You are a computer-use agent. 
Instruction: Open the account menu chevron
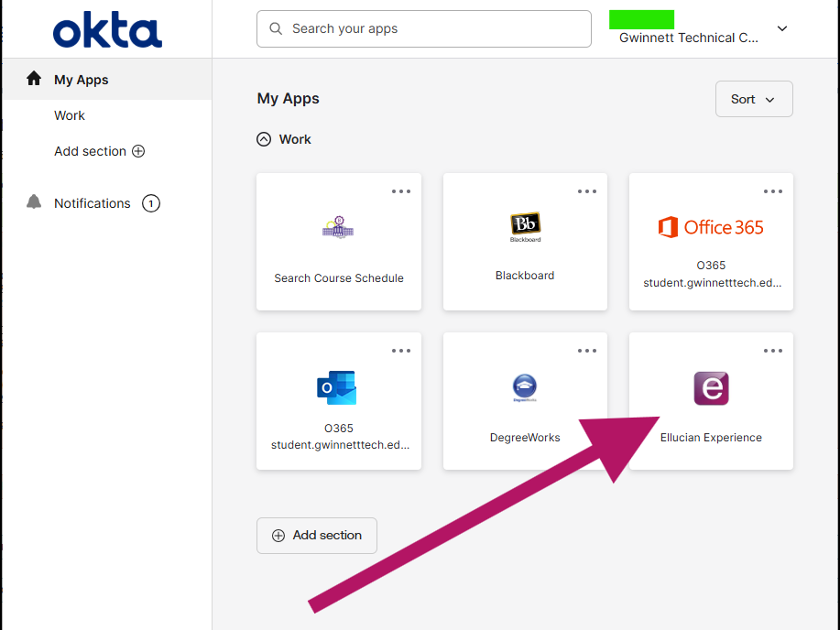click(x=782, y=28)
